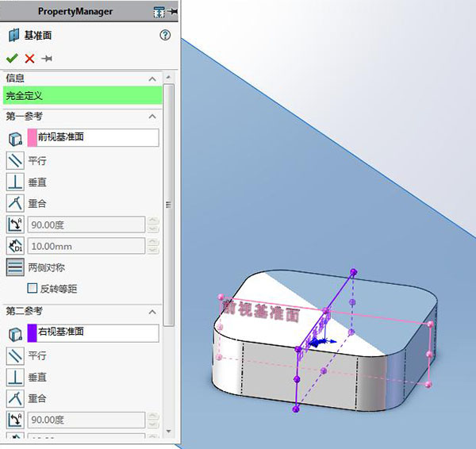Pin the PropertyManager panel using header pushpin
Viewport: 476px width, 449px height.
click(x=172, y=12)
